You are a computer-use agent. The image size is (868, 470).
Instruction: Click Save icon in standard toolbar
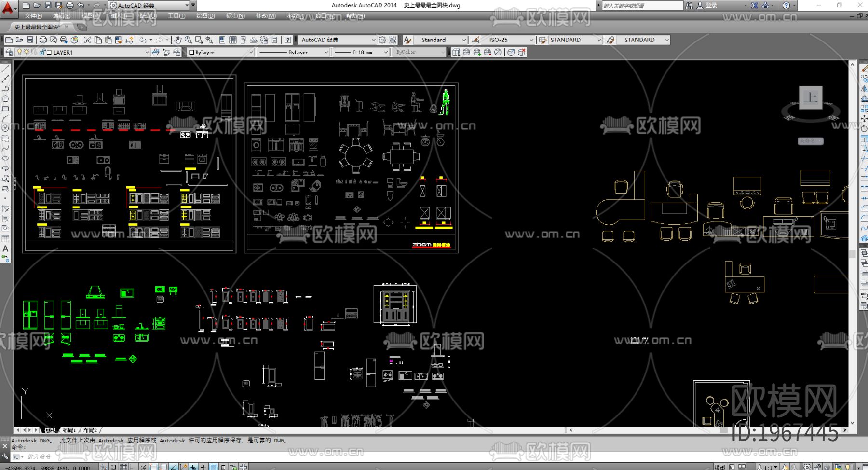[x=30, y=40]
